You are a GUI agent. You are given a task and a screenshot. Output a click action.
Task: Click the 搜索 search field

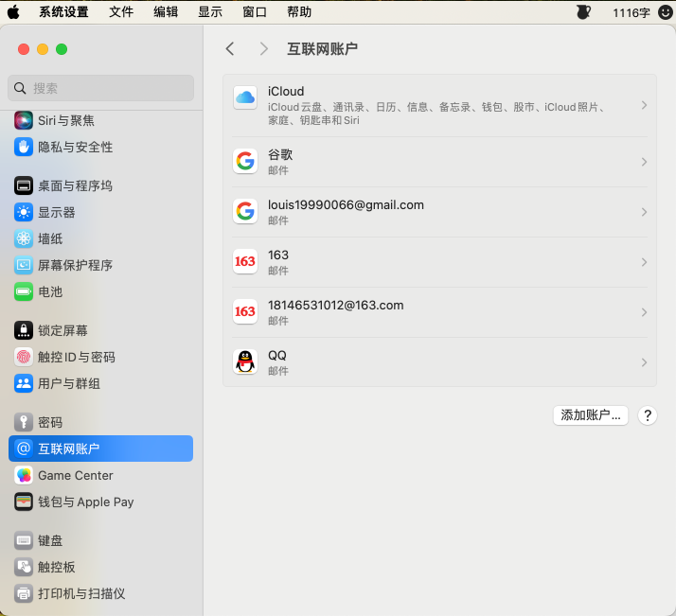tap(101, 88)
